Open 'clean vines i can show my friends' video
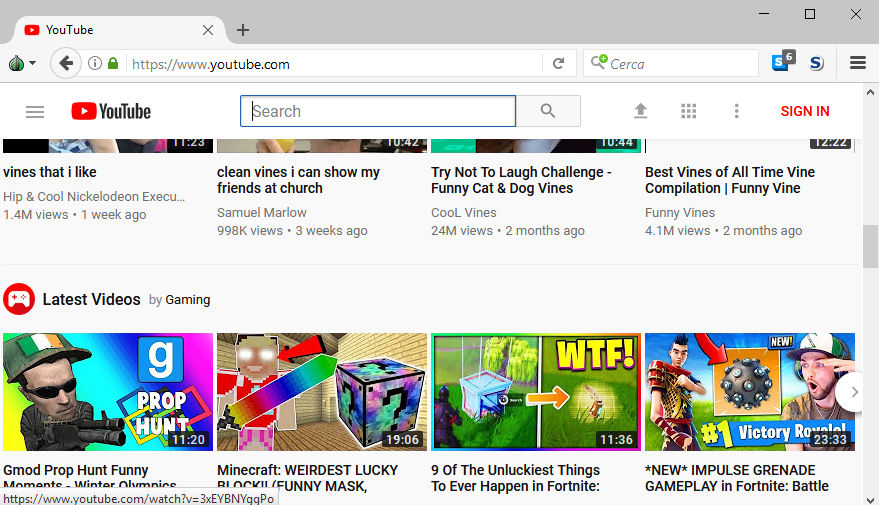Viewport: 879px width, 505px height. pos(298,180)
